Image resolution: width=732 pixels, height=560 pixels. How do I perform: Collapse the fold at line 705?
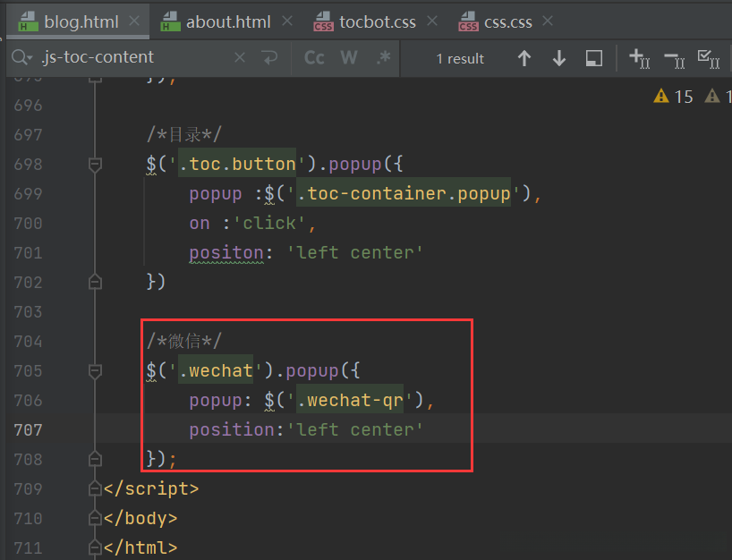point(95,371)
